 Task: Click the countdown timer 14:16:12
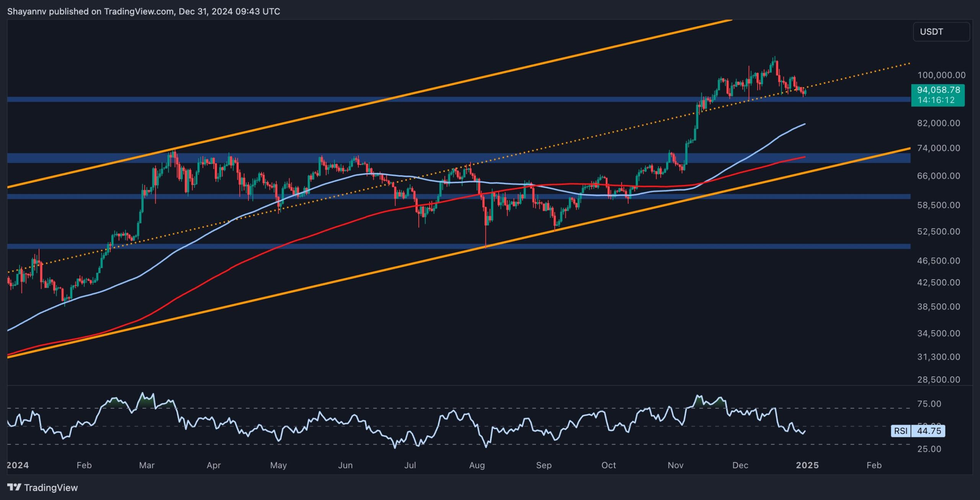coord(938,100)
